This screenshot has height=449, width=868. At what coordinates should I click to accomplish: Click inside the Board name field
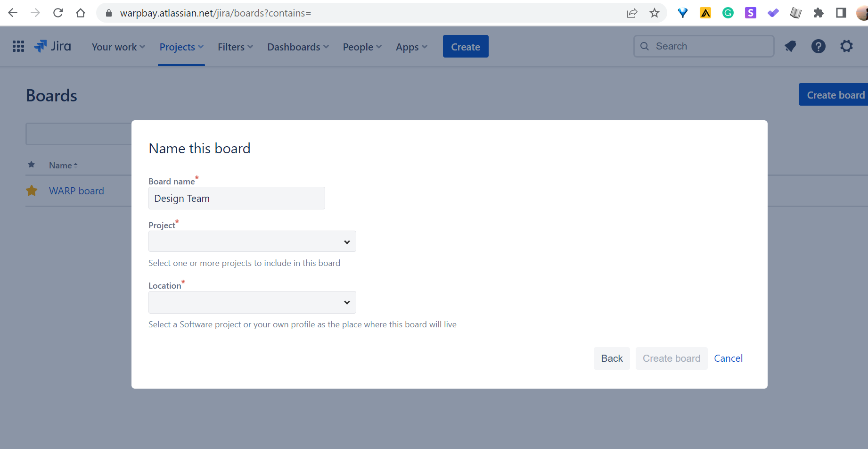pos(237,198)
